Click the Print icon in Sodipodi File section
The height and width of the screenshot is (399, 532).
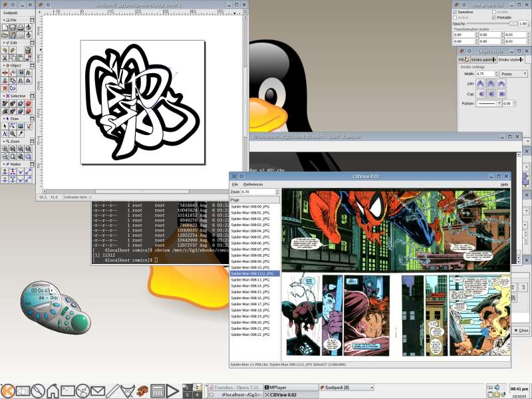pyautogui.click(x=21, y=27)
